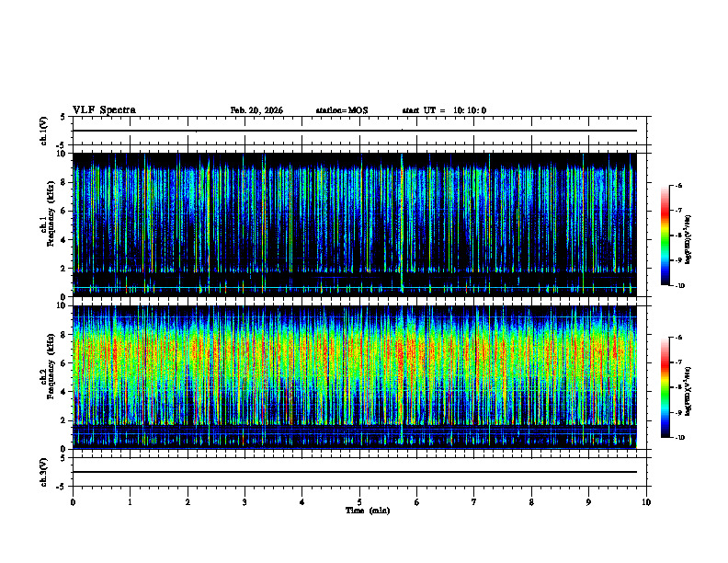The height and width of the screenshot is (563, 728).
Task: Click the ch.2 "Frequency (kHz)" axis label
Action: click(x=51, y=366)
